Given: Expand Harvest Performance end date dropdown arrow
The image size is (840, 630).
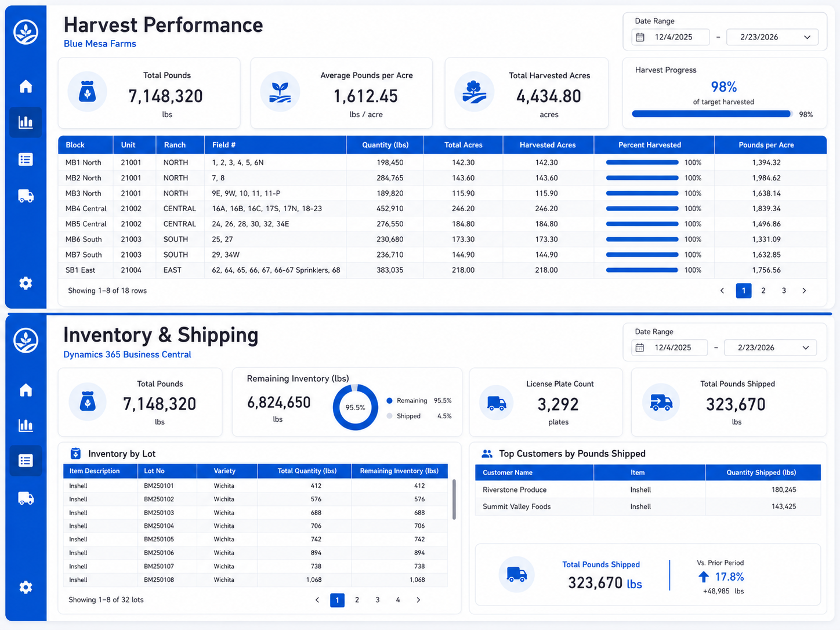Looking at the screenshot, I should pos(807,37).
